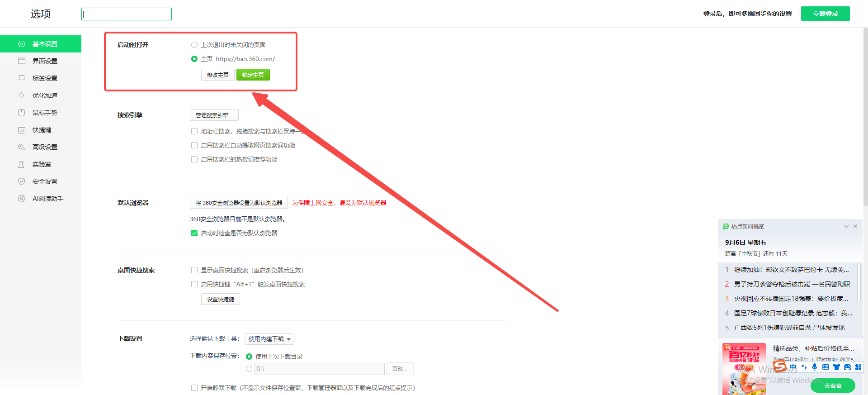Go to 实验室 section
The image size is (868, 395).
41,164
